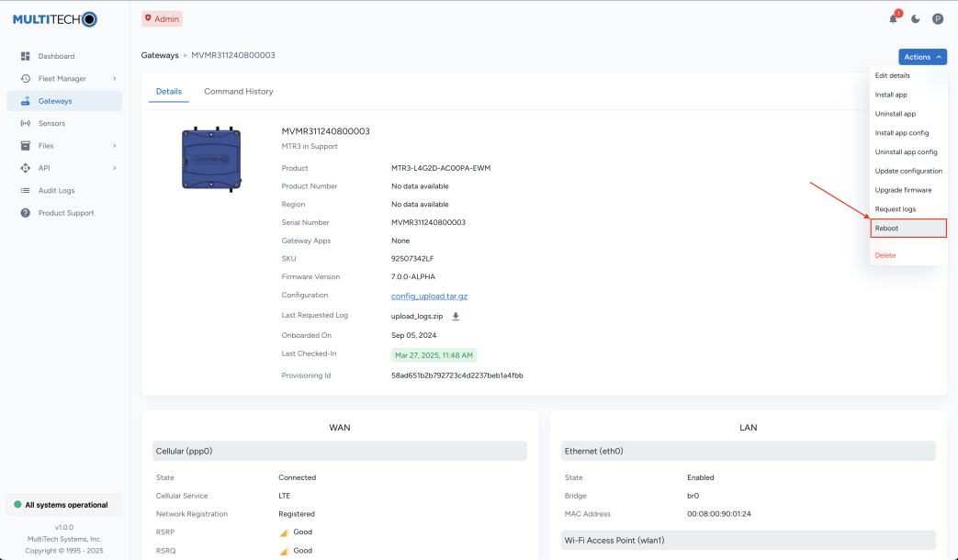Choose Delete from the Actions menu
The width and height of the screenshot is (958, 560).
point(908,255)
